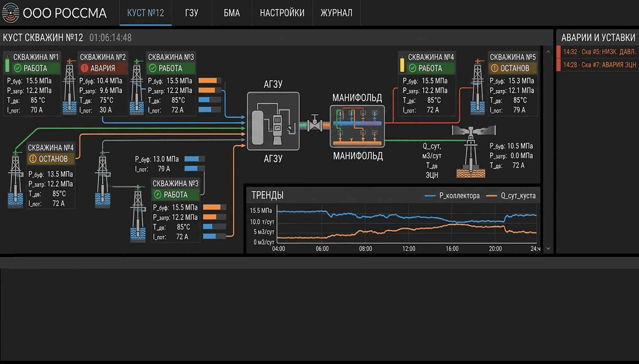Open the ЖУРНАЛ tab

click(336, 13)
